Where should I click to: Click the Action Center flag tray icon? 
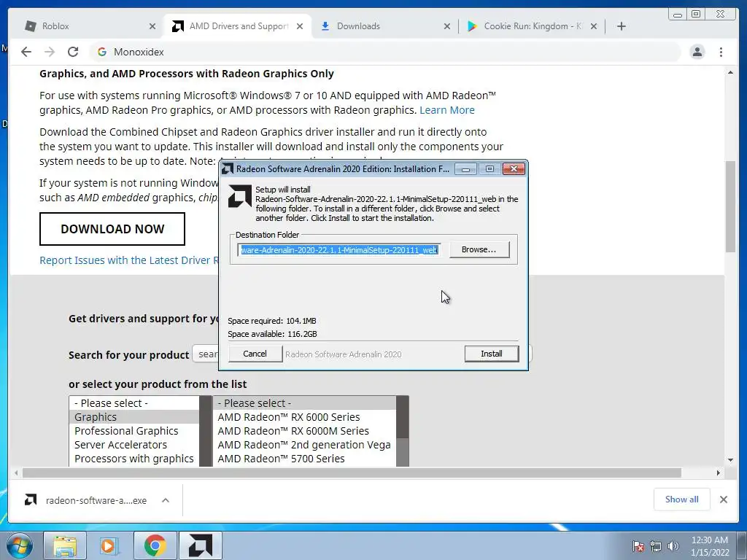pyautogui.click(x=638, y=546)
